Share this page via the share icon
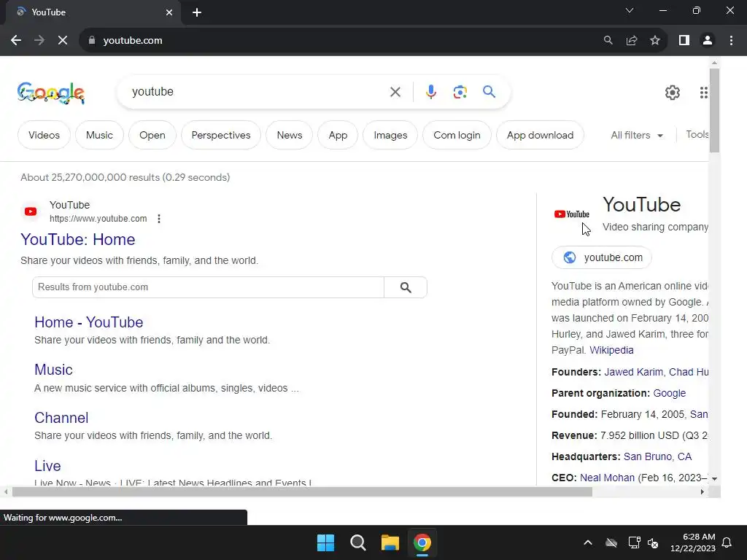This screenshot has width=747, height=560. coord(632,41)
